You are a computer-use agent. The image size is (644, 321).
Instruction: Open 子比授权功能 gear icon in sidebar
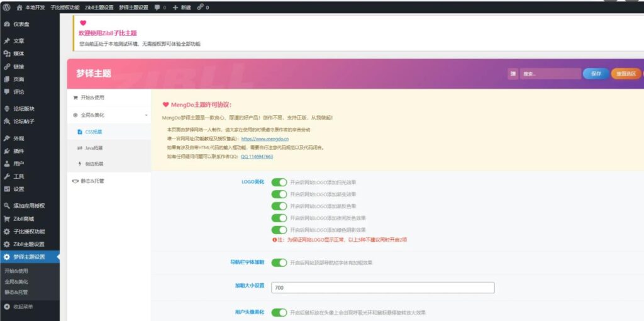click(x=6, y=232)
